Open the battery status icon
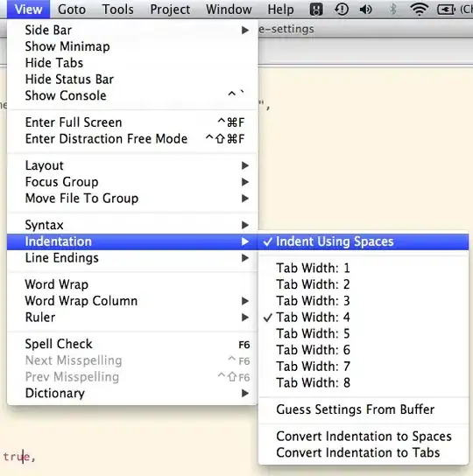 446,10
